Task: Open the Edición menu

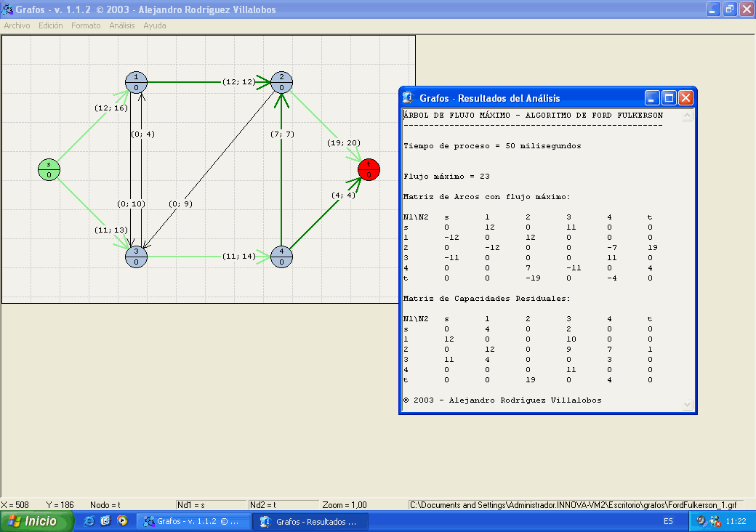Action: (51, 25)
